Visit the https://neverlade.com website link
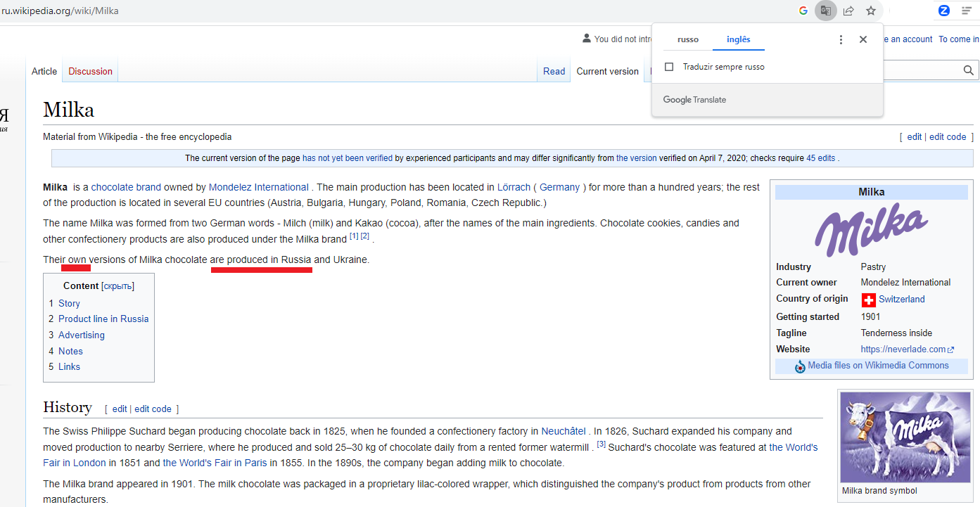 (x=903, y=349)
